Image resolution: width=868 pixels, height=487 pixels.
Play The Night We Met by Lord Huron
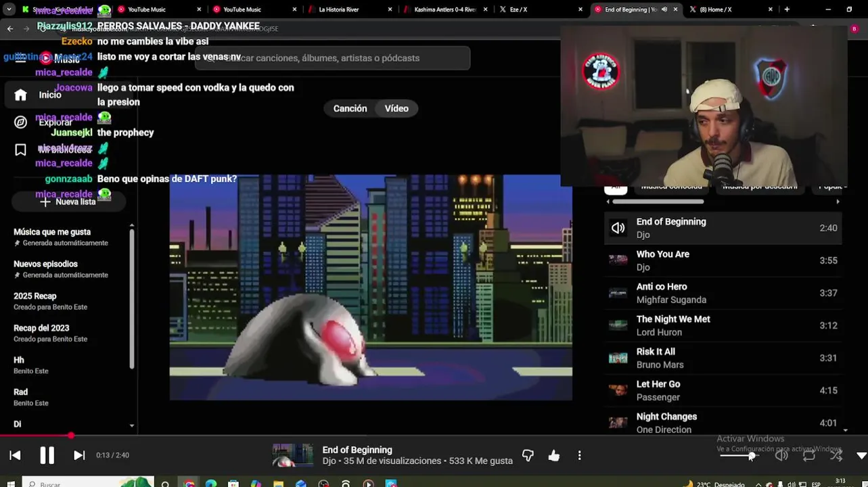723,325
